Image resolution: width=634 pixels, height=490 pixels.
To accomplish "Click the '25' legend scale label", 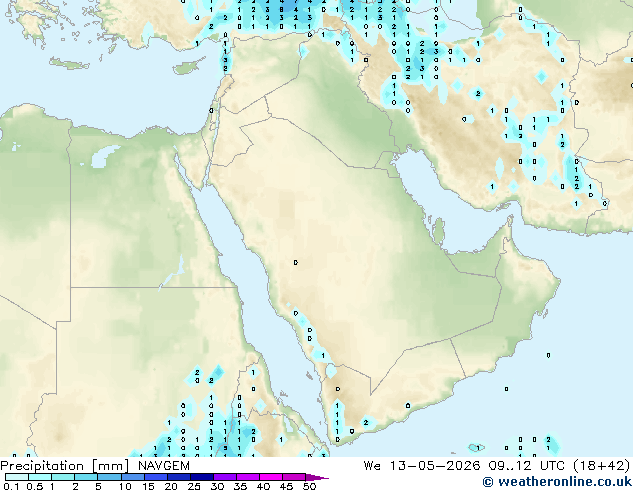I will click(x=194, y=486).
